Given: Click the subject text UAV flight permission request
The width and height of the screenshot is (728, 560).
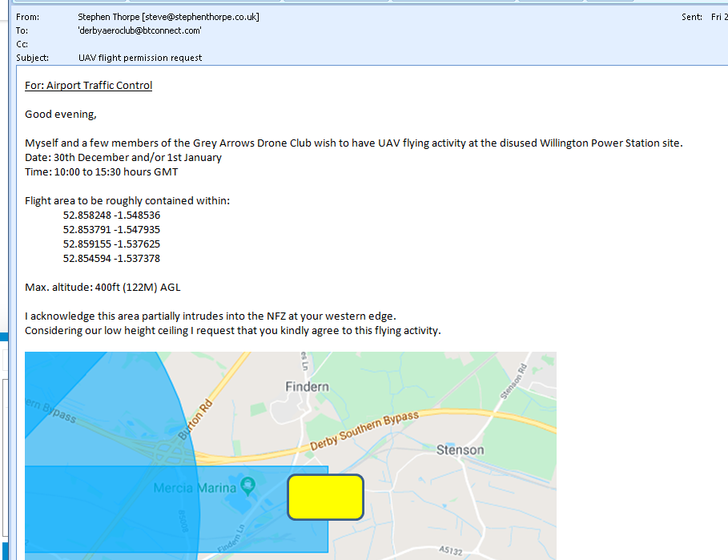Looking at the screenshot, I should [x=140, y=58].
